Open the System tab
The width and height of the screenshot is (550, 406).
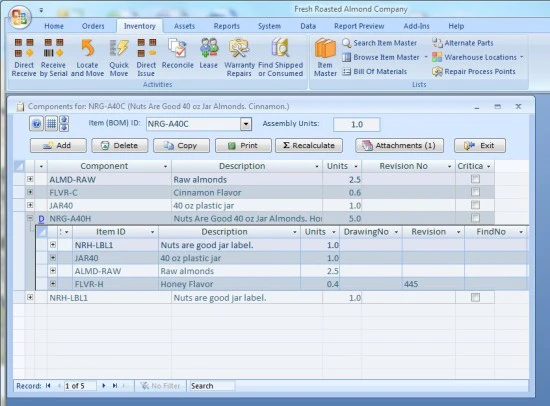[269, 26]
